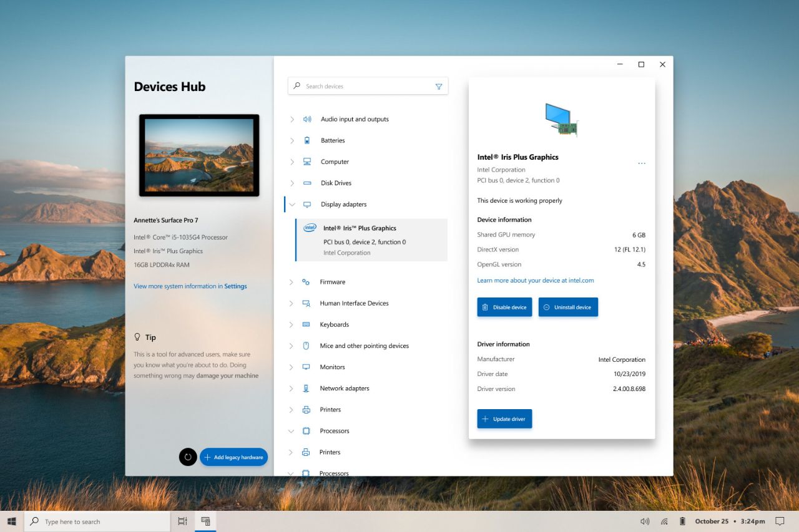Expand the Computer chevron
Screen dimensions: 799x532
point(292,162)
